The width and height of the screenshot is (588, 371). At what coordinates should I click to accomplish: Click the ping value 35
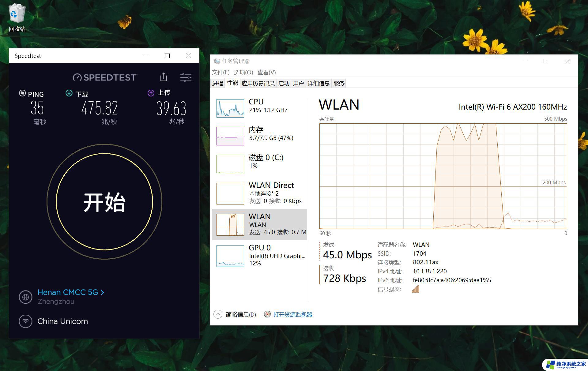37,108
